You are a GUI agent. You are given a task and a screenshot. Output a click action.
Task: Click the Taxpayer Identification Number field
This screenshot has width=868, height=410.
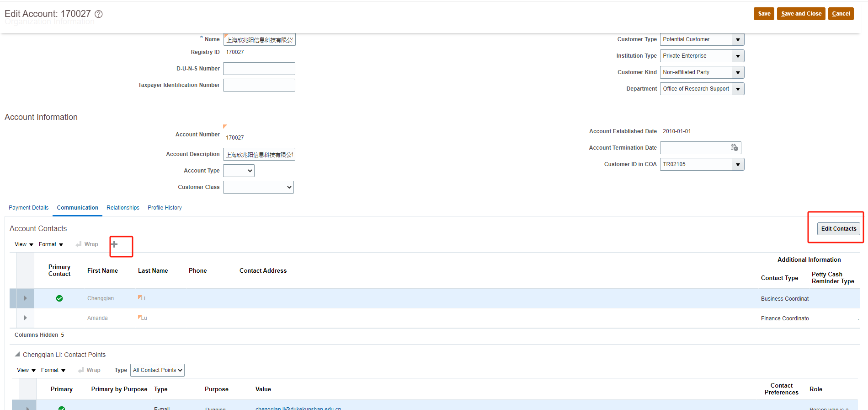259,85
